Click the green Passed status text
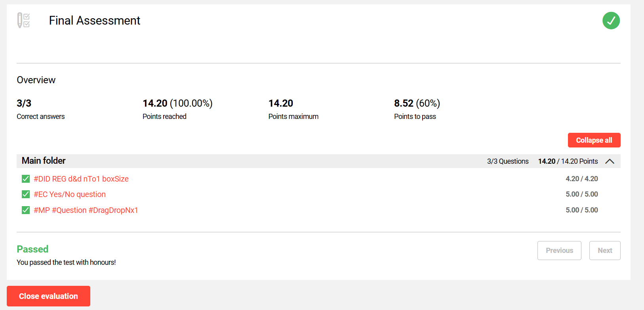The height and width of the screenshot is (310, 644). [32, 249]
